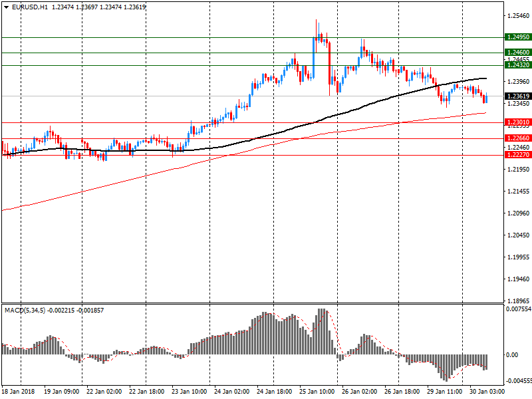Click the 29 Jan 11:00 time axis label
Viewport: 532px width, 399px height.
point(444,391)
